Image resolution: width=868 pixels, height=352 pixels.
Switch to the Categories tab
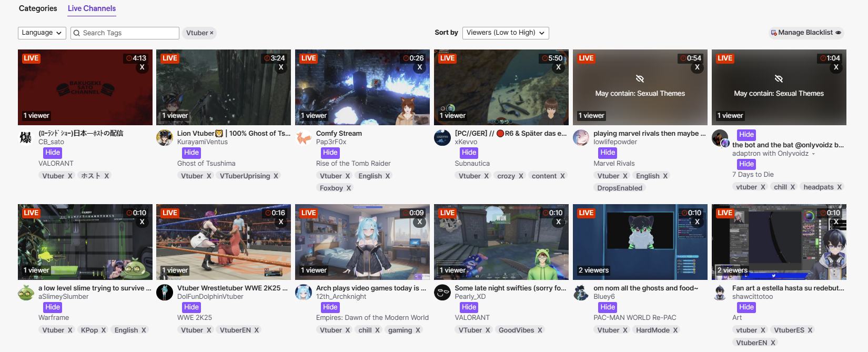(38, 8)
